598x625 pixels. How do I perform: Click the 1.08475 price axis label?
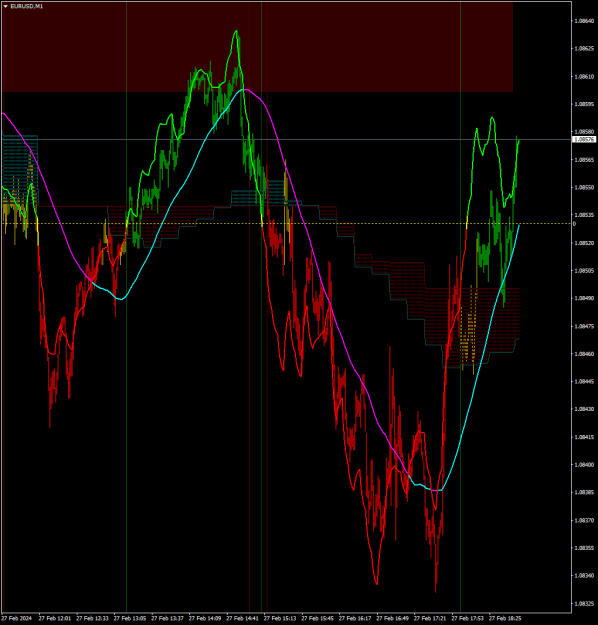584,326
